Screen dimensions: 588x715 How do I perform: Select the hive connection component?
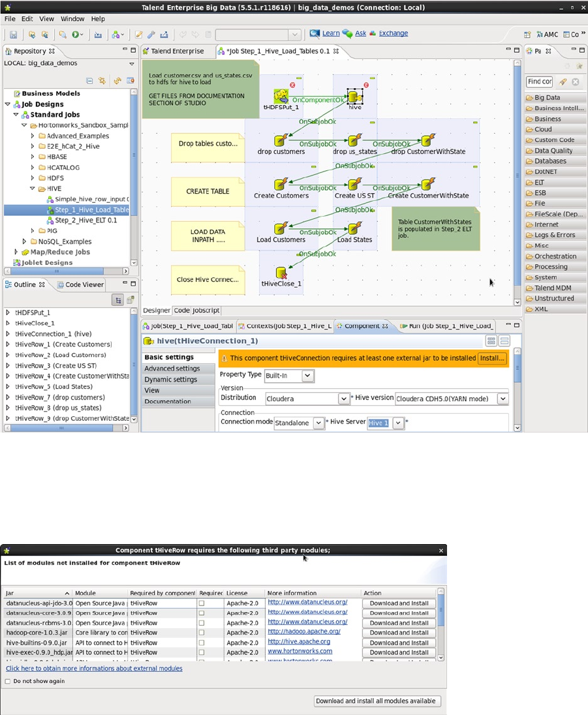[x=354, y=97]
